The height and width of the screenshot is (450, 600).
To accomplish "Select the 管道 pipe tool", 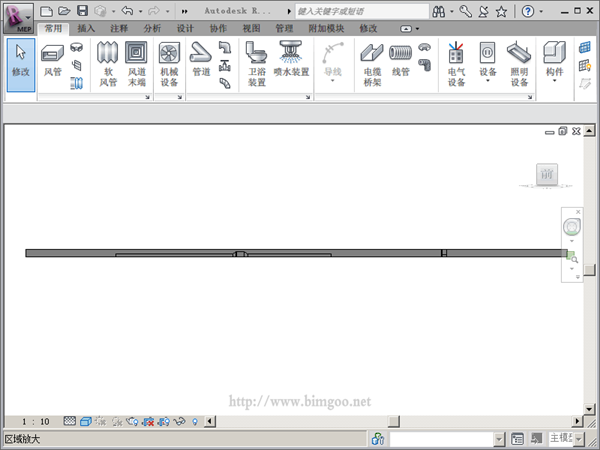I will coord(201,59).
